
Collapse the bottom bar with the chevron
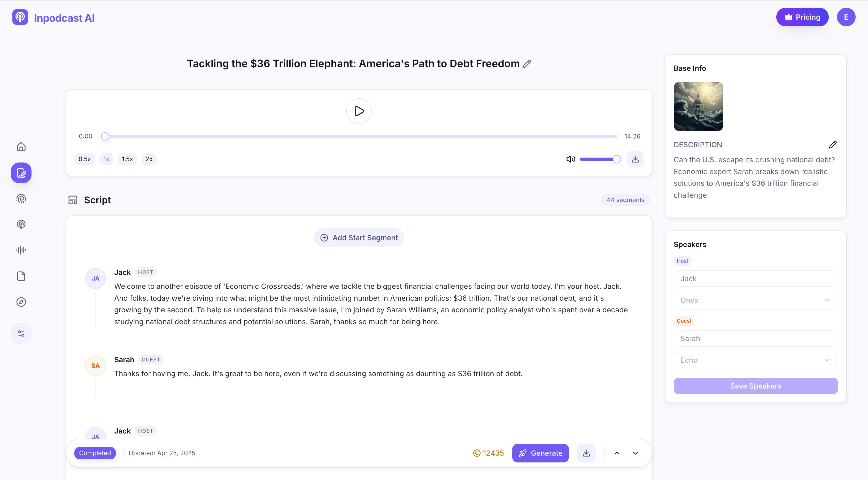(636, 453)
